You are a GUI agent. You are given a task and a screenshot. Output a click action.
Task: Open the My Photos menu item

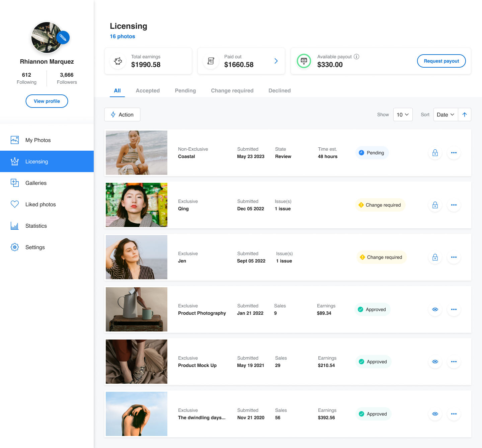(x=47, y=140)
